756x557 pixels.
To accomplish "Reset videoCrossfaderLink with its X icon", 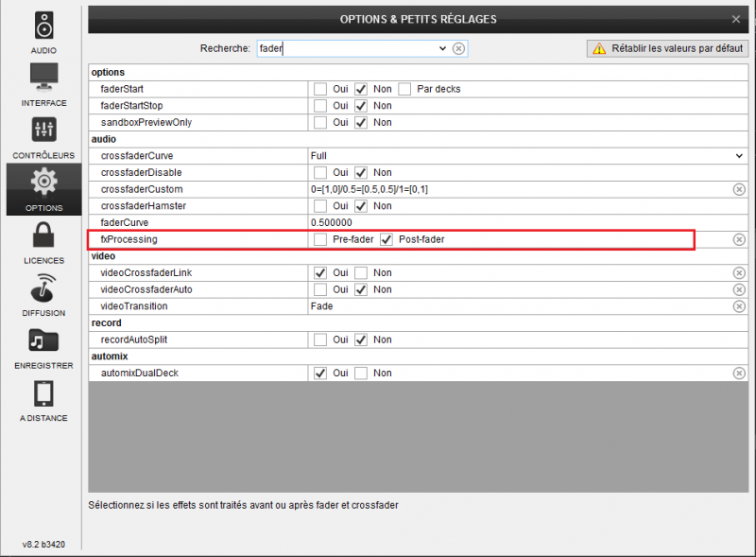I will [739, 272].
